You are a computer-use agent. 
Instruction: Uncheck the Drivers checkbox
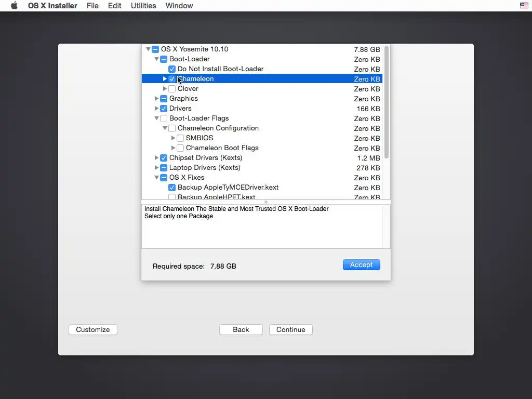[x=164, y=108]
